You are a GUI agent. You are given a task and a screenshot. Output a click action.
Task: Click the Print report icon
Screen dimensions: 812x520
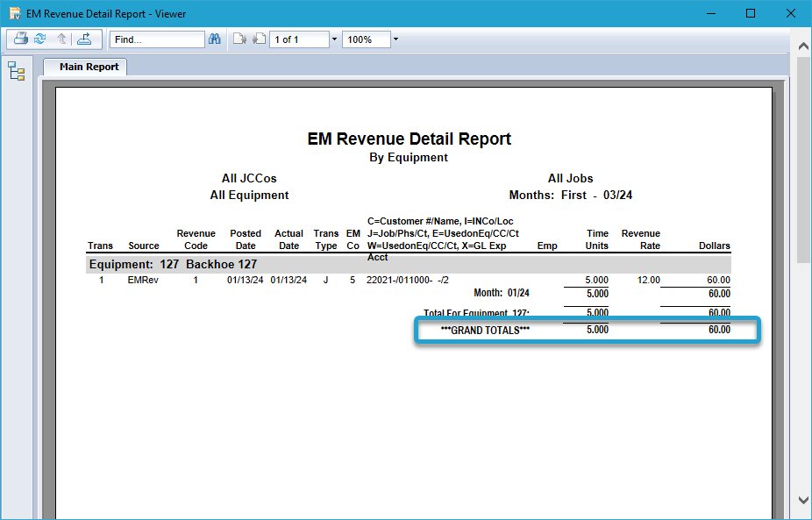click(x=21, y=39)
